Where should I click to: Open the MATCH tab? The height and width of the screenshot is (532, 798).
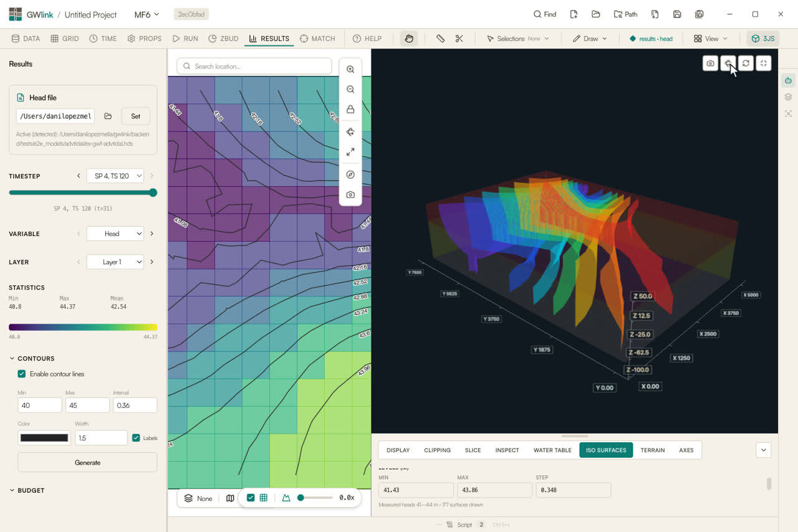pos(317,39)
